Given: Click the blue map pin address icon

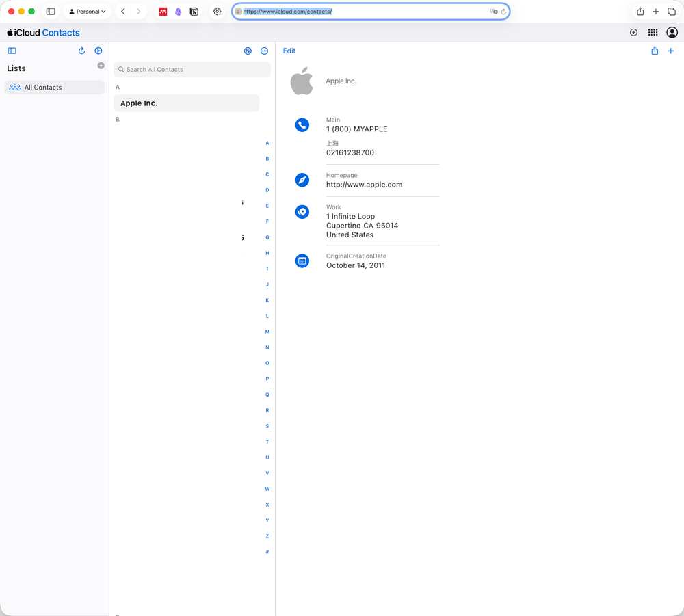Looking at the screenshot, I should pos(302,212).
